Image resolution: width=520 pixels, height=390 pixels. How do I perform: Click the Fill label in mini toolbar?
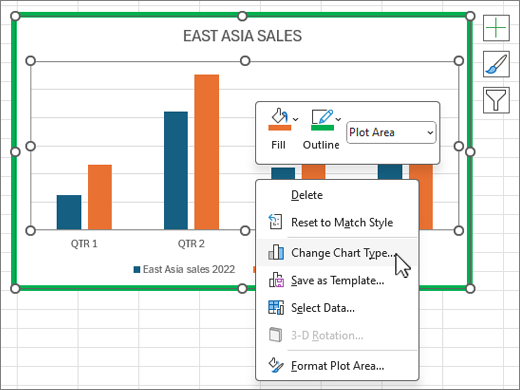[278, 145]
